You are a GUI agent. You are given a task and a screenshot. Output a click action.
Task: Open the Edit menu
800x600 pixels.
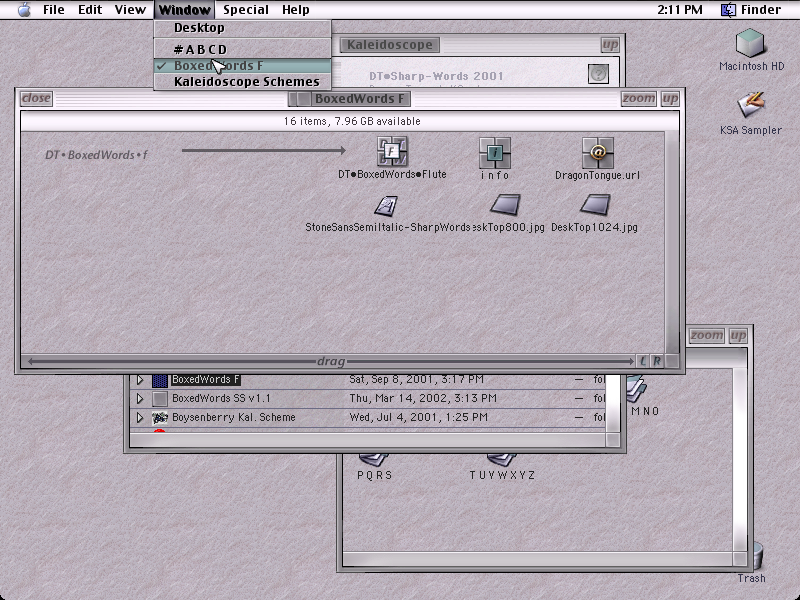coord(90,10)
